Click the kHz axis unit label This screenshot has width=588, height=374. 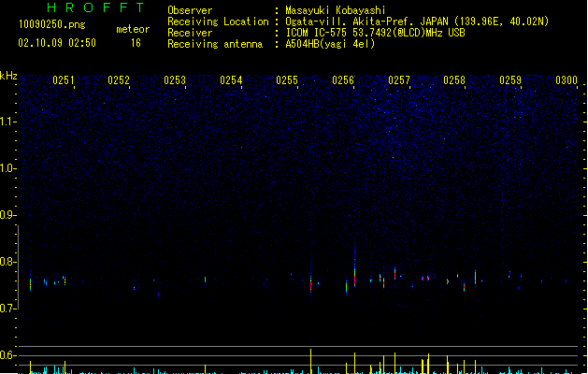pyautogui.click(x=8, y=76)
